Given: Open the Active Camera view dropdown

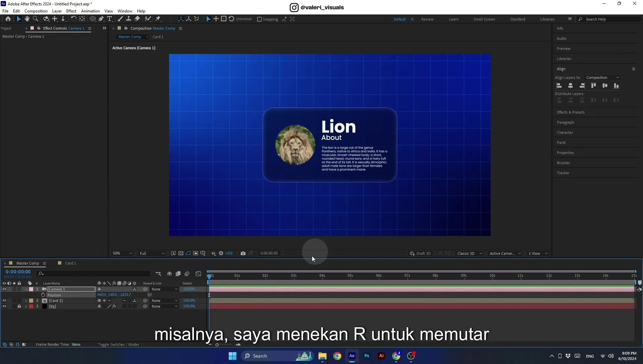Looking at the screenshot, I should 505,253.
